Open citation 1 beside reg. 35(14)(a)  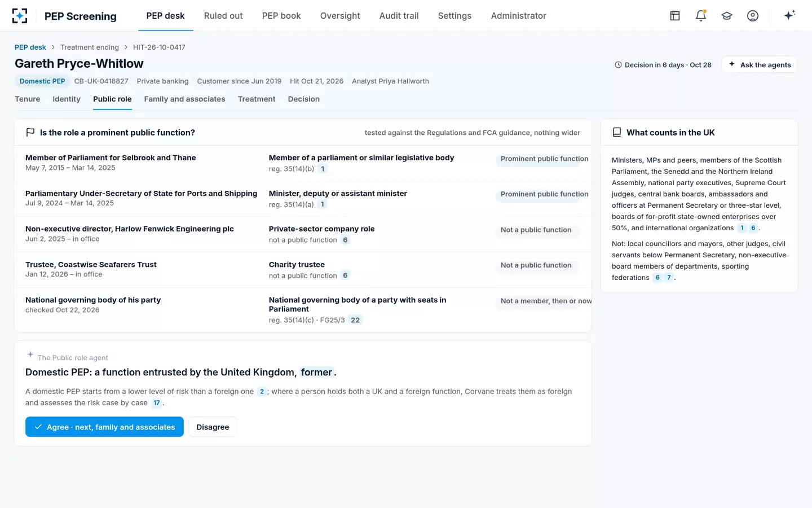[323, 204]
